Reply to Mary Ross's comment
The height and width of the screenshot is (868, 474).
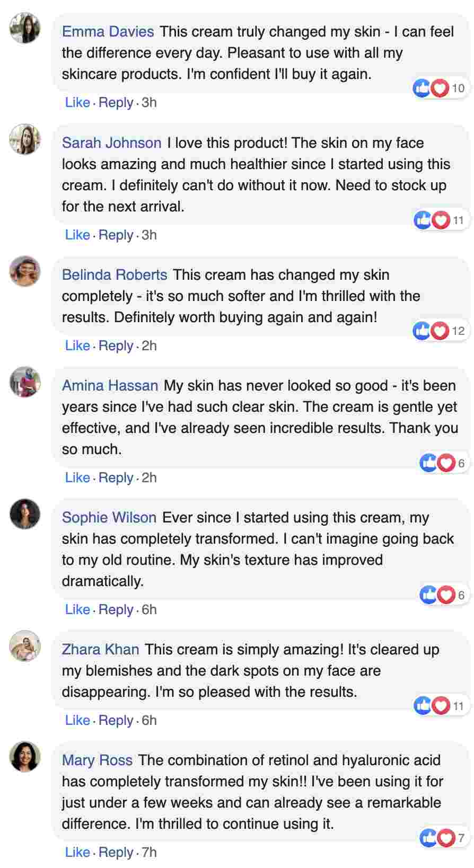pos(116,852)
